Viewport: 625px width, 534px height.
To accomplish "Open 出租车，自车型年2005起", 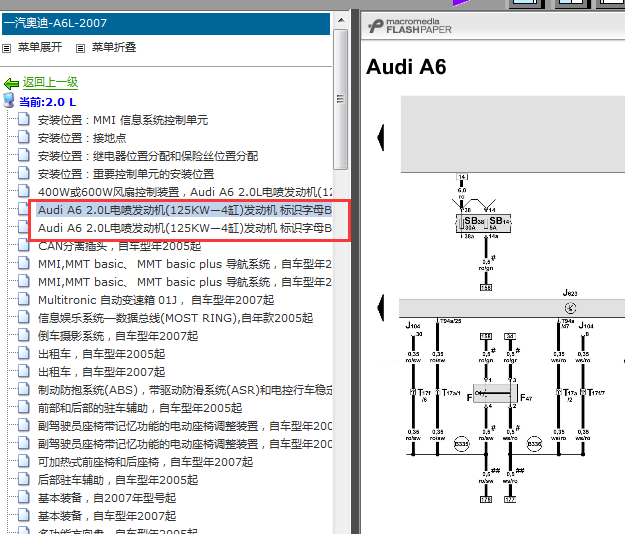I will click(x=102, y=354).
